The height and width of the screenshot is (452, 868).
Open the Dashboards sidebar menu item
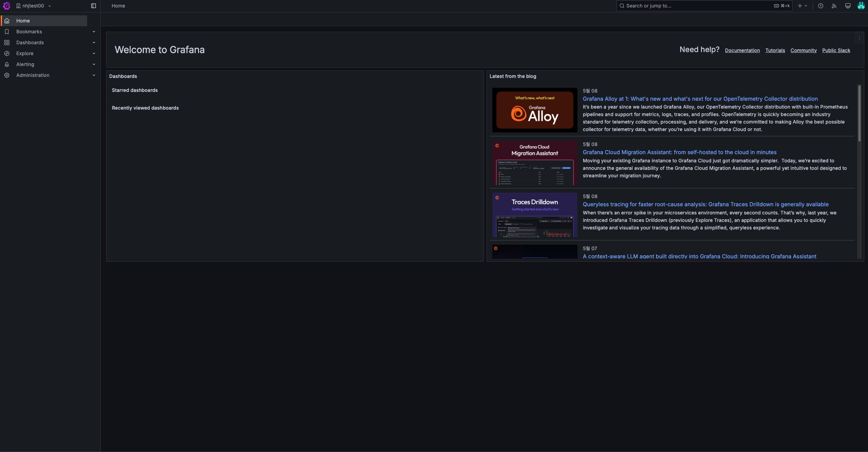pyautogui.click(x=30, y=43)
